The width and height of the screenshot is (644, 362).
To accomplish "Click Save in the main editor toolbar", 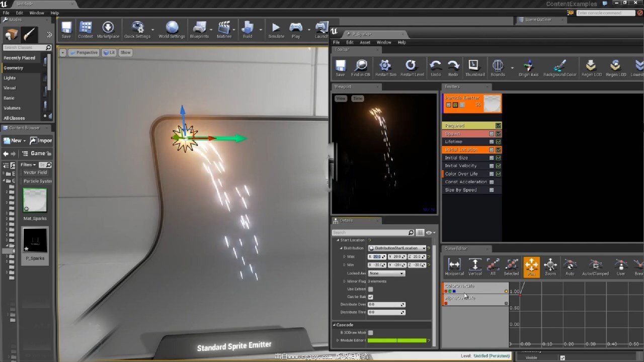I will point(66,30).
